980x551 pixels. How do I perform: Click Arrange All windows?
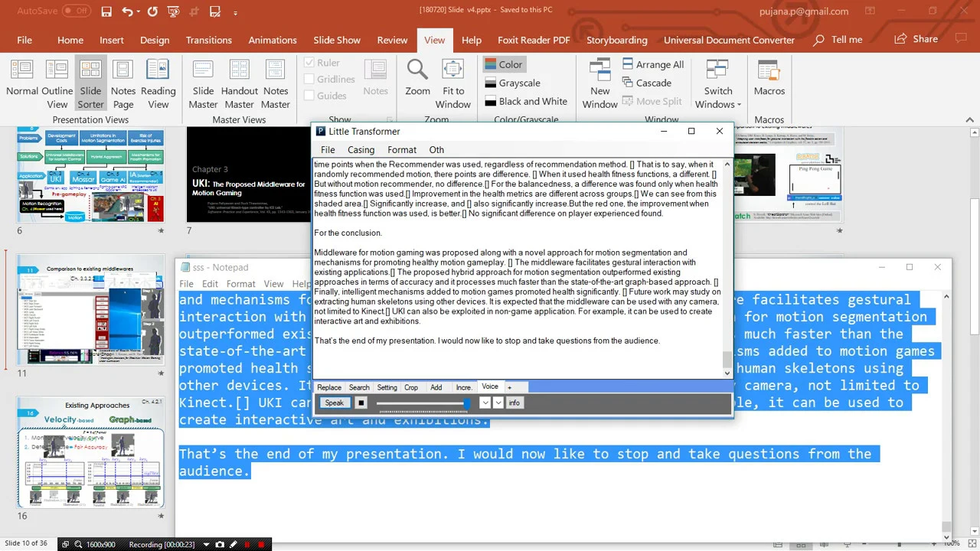(x=653, y=64)
